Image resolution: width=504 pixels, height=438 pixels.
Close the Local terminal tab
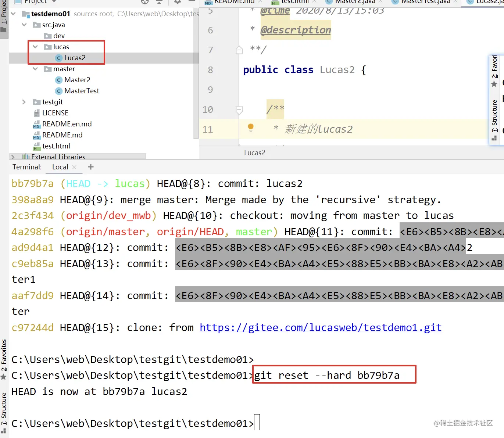(74, 167)
